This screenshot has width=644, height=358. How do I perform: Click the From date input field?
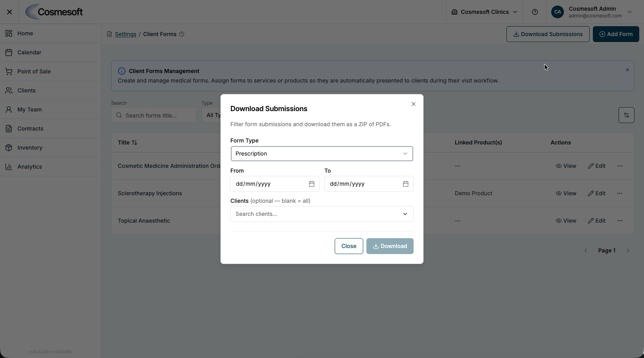coord(275,184)
